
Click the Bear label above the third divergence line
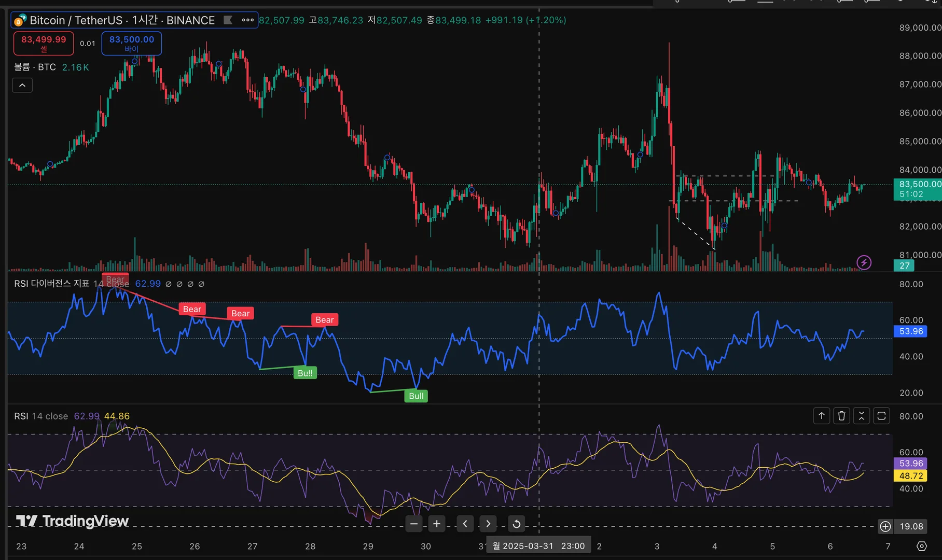click(x=325, y=320)
